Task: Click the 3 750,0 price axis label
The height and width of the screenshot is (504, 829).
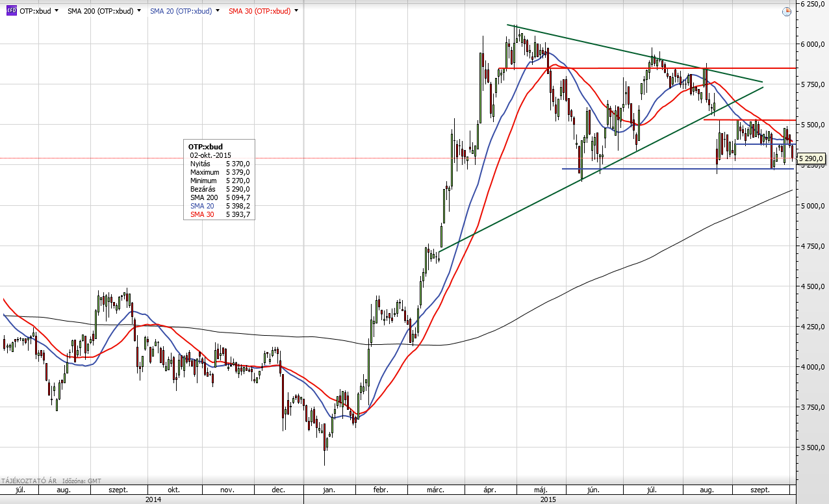Action: tap(813, 407)
